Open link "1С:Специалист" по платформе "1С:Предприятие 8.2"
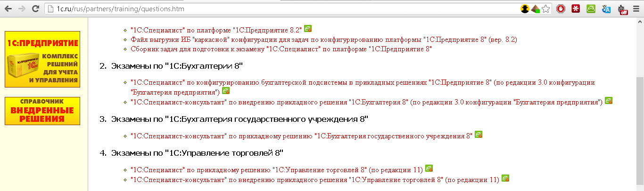This screenshot has width=644, height=191. (x=216, y=30)
